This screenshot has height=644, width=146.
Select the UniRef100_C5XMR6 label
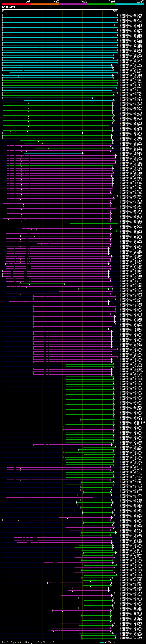[131, 156]
